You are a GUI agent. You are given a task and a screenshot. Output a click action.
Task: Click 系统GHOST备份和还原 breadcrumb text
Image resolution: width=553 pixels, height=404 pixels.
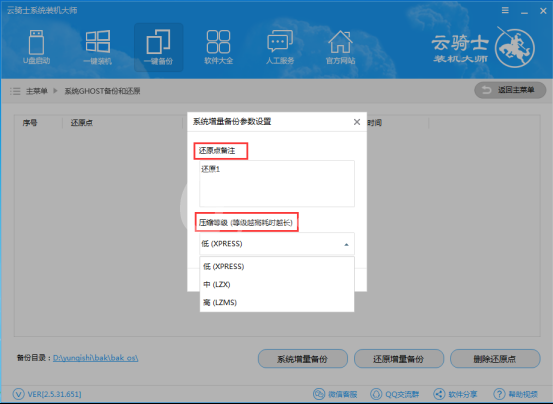[102, 91]
